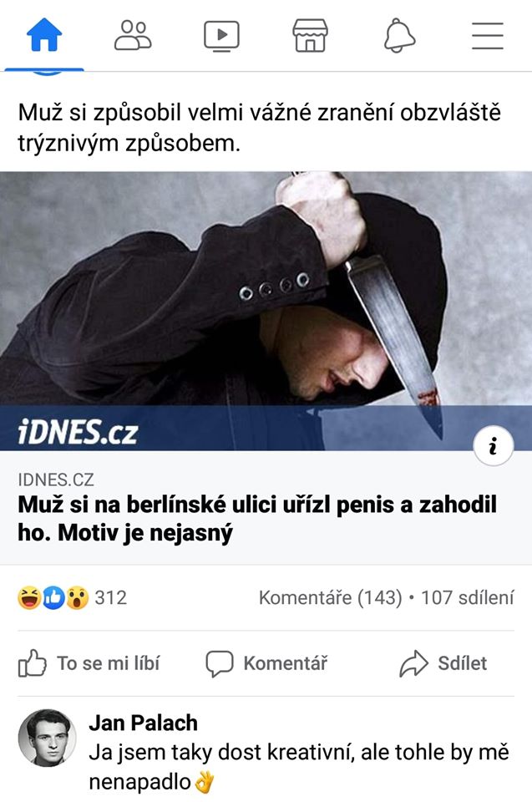Screen dimensions: 532x802
Task: Click the IDNES.CZ source label
Action: [56, 480]
